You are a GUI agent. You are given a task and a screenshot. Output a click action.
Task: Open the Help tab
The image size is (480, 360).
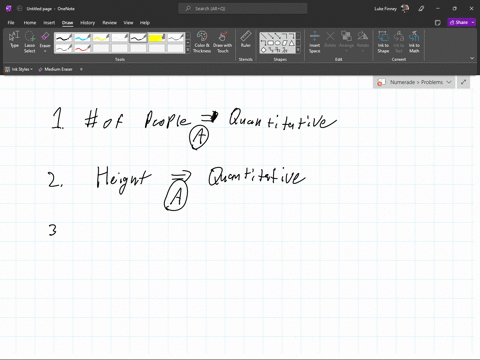click(145, 23)
